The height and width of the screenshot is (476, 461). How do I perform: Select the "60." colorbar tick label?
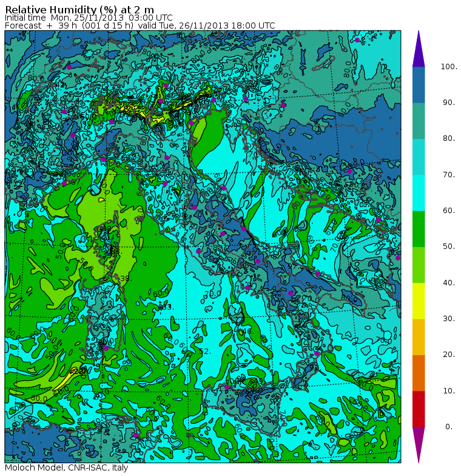[x=449, y=211]
